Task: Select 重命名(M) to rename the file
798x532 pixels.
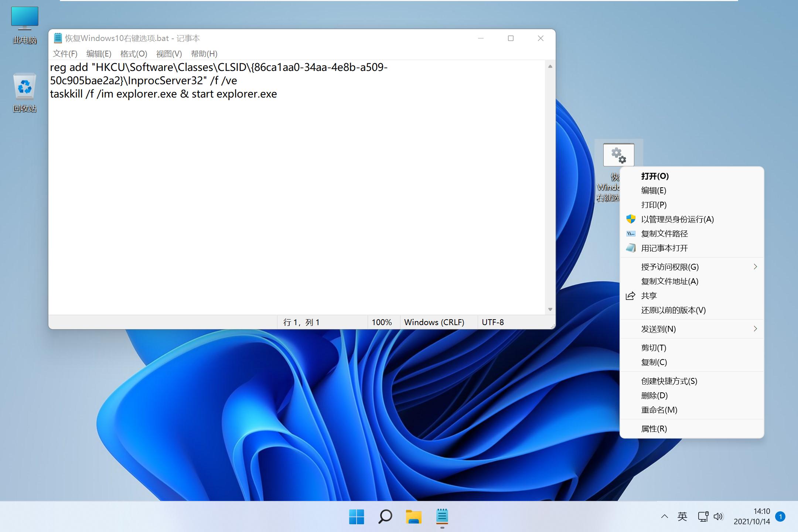Action: pos(660,410)
